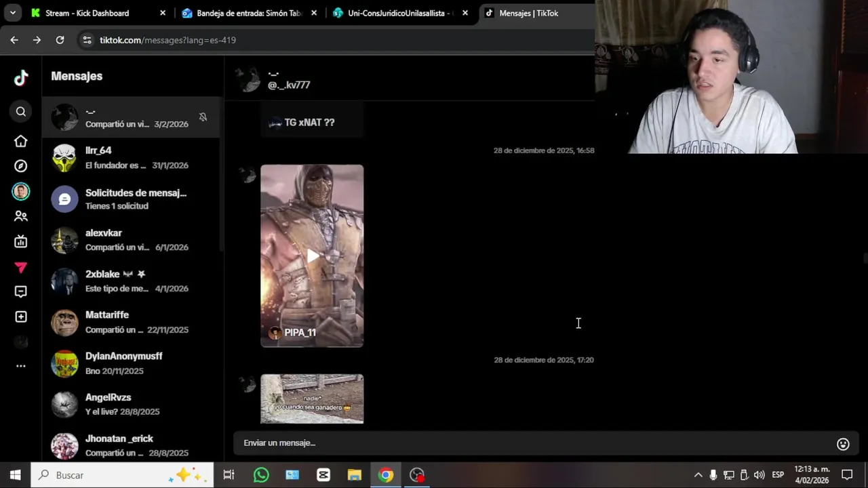
Task: Open the Chrome tab search dropdown
Action: [12, 13]
